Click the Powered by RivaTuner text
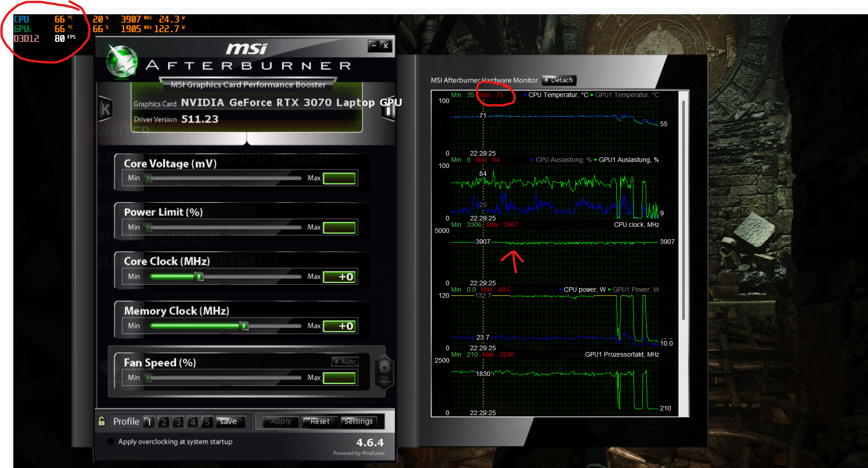The width and height of the screenshot is (868, 468). pos(359,453)
